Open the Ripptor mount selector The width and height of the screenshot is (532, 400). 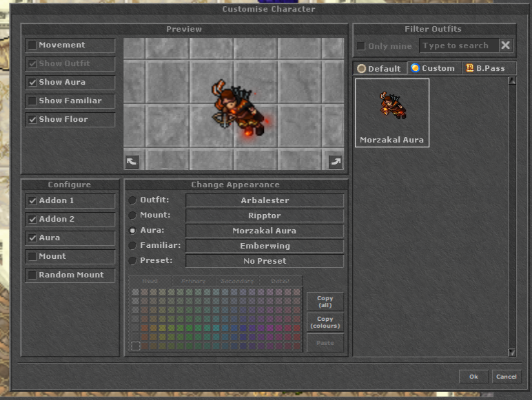pyautogui.click(x=265, y=215)
